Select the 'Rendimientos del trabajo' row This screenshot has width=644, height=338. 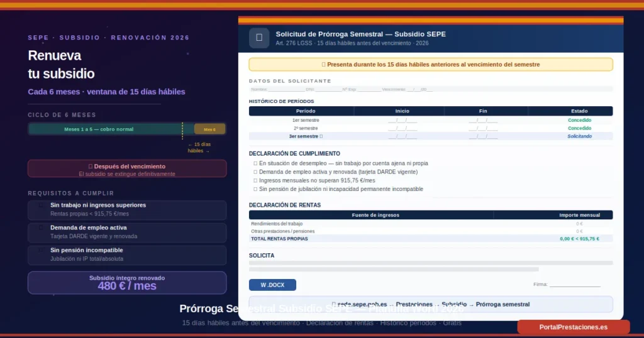(x=431, y=224)
